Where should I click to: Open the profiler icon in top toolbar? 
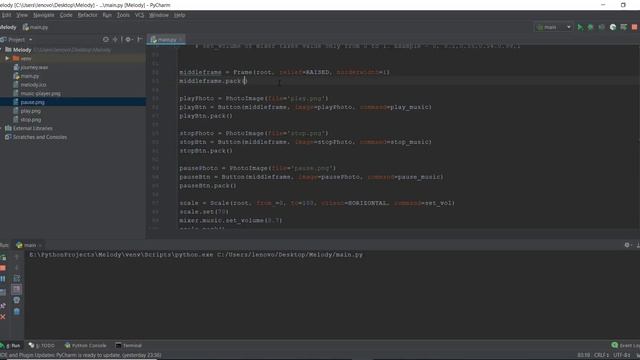613,27
